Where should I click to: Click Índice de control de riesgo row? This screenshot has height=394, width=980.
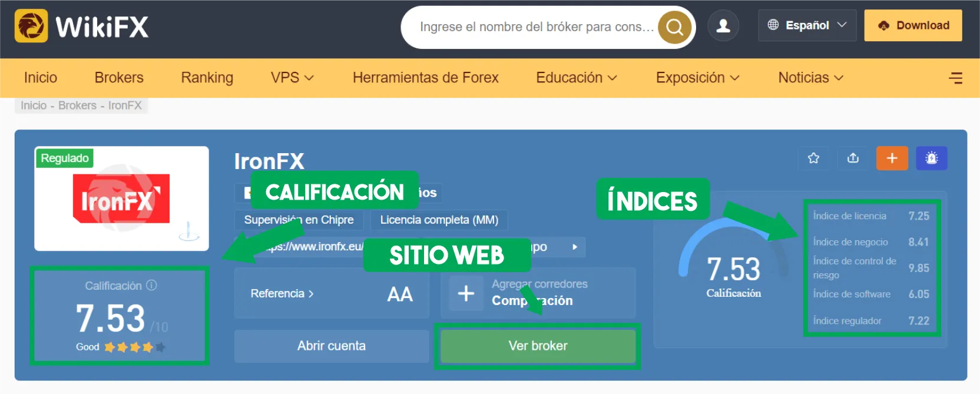(871, 268)
